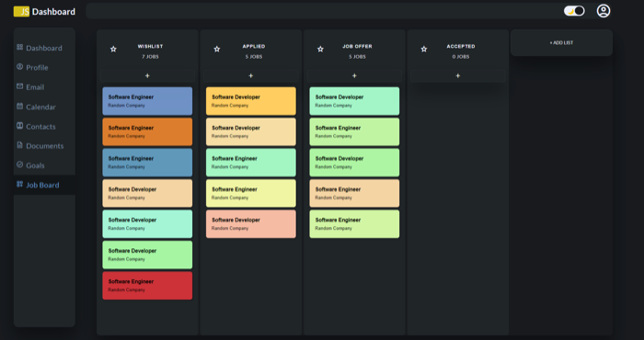Open the green Software Developer card, third in Job Offer
The width and height of the screenshot is (644, 340).
[x=354, y=163]
